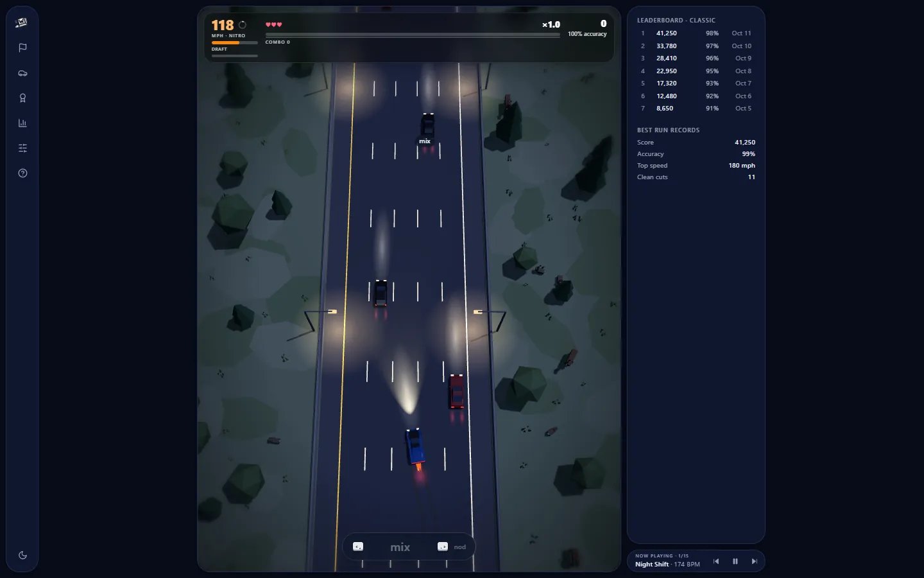Click the best run Accuracy value 99%
This screenshot has height=578, width=924.
pos(749,154)
